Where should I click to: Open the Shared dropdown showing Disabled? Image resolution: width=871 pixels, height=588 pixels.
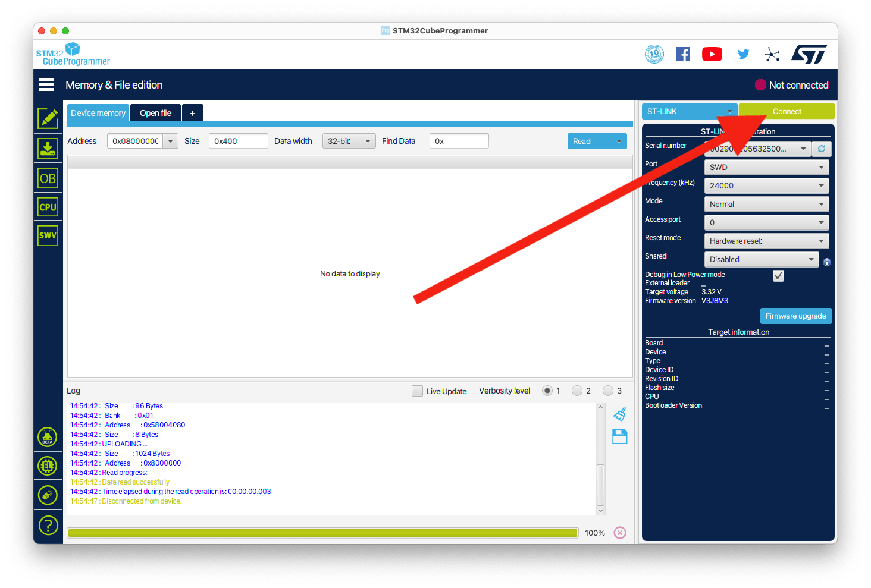[x=762, y=259]
